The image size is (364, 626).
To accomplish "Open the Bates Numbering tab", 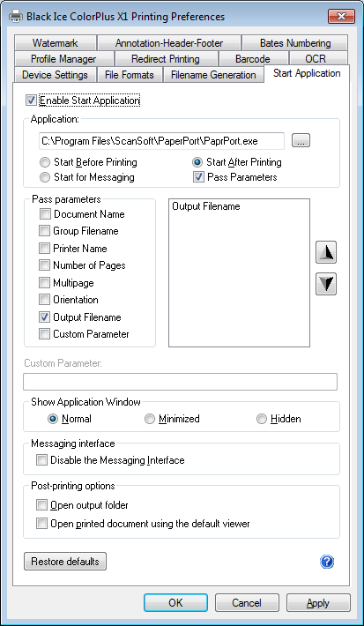I will tap(295, 43).
